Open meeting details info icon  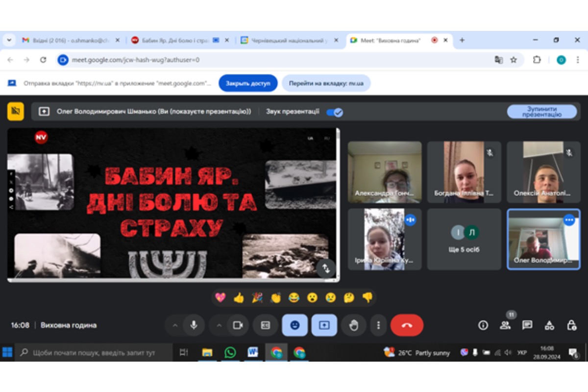pos(483,325)
